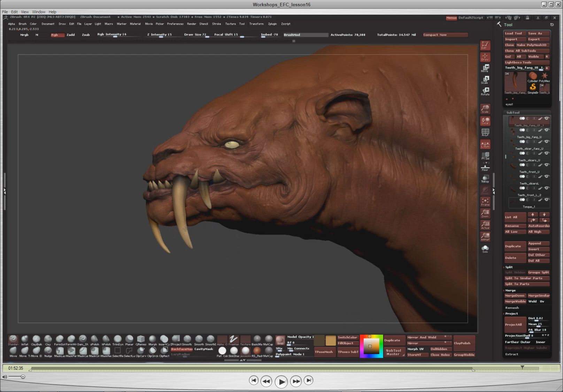Collapse the Tool palette title
The width and height of the screenshot is (563, 392).
(x=508, y=25)
